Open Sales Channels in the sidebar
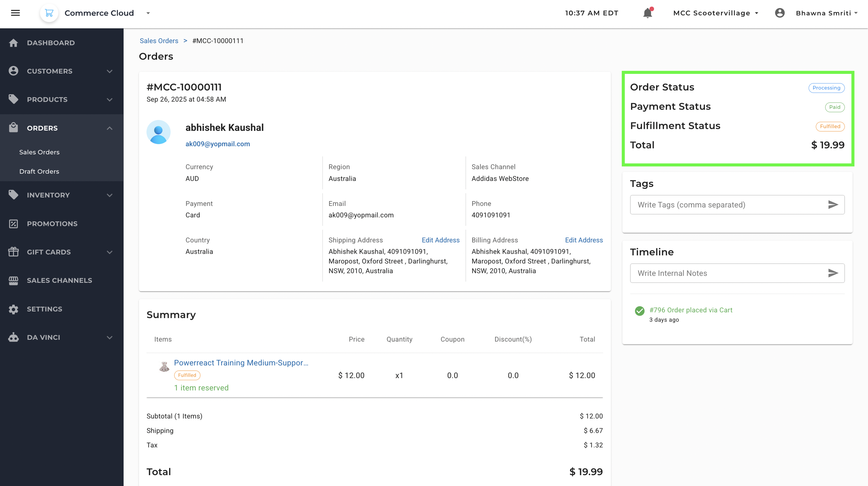868x486 pixels. click(x=59, y=280)
